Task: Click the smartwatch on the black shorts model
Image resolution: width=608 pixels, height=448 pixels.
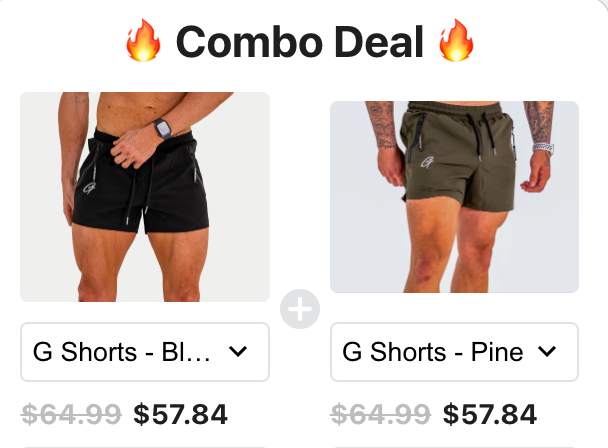Action: pyautogui.click(x=162, y=128)
